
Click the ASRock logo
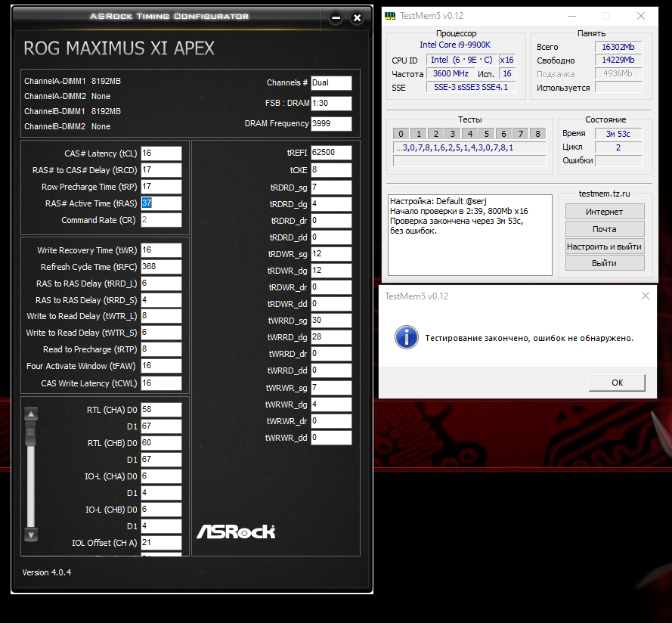click(236, 532)
